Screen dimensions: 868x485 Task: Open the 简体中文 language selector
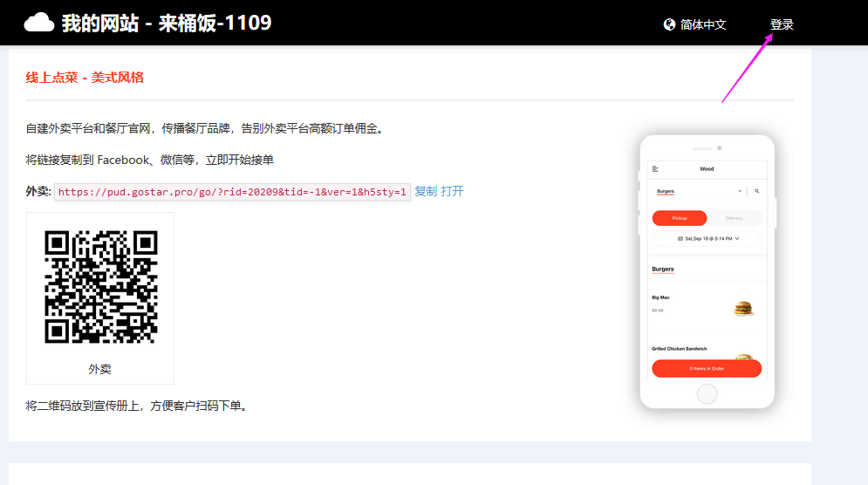click(x=694, y=24)
